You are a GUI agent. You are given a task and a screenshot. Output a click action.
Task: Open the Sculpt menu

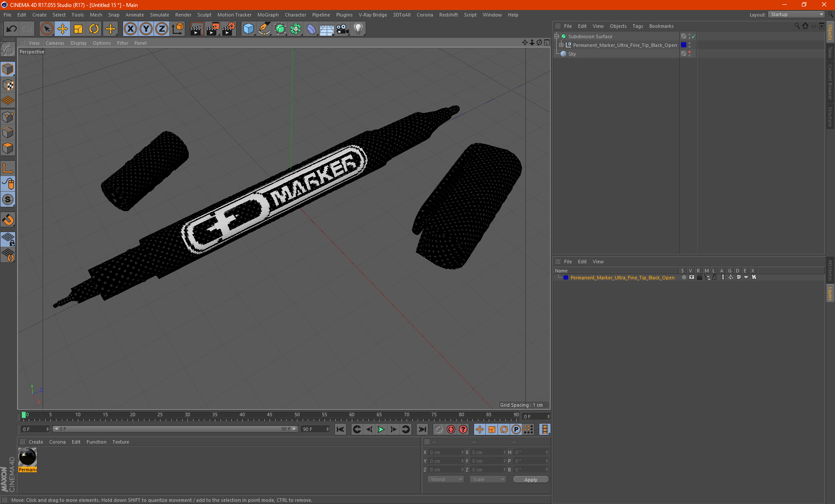[204, 15]
